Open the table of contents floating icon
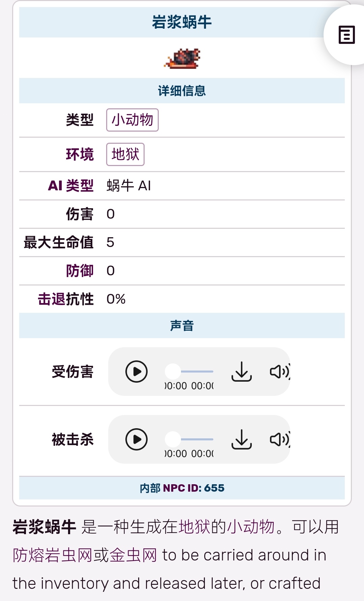This screenshot has height=601, width=364. pos(346,35)
